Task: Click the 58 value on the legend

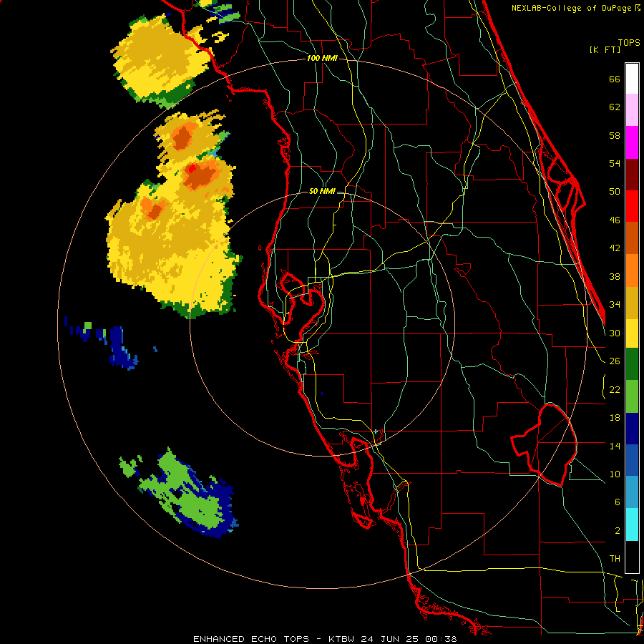Action: tap(615, 135)
